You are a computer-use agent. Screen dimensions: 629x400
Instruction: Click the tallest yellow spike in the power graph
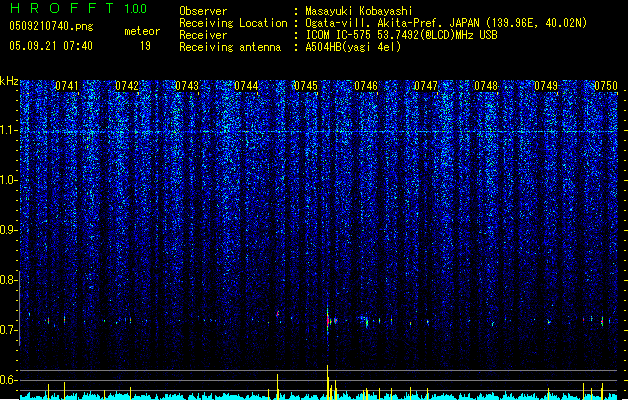point(327,382)
